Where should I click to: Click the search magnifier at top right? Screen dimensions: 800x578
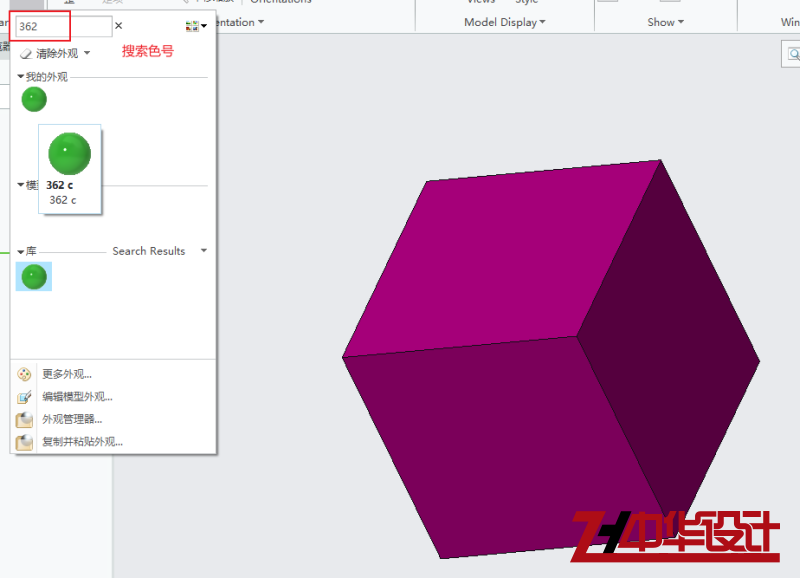point(792,55)
